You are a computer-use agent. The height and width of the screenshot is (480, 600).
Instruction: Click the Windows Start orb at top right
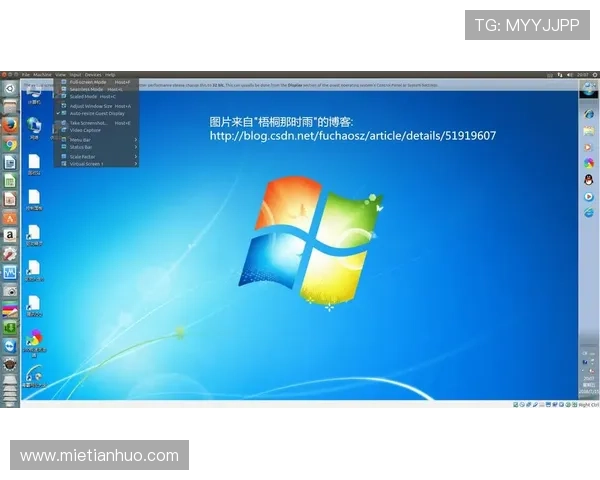point(589,89)
